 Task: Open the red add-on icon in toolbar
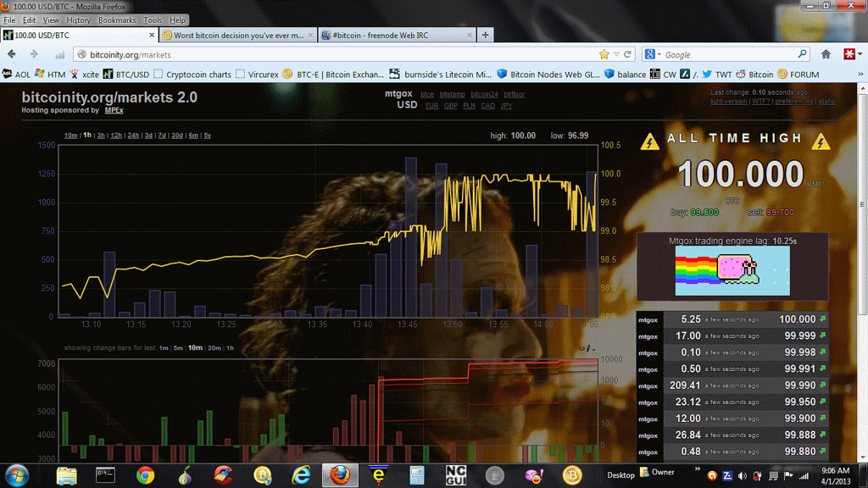point(849,54)
